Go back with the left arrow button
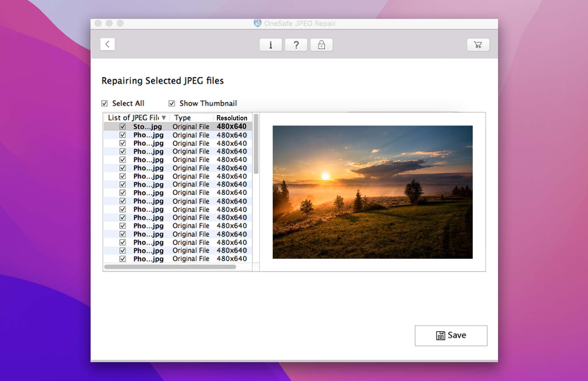 click(x=107, y=44)
